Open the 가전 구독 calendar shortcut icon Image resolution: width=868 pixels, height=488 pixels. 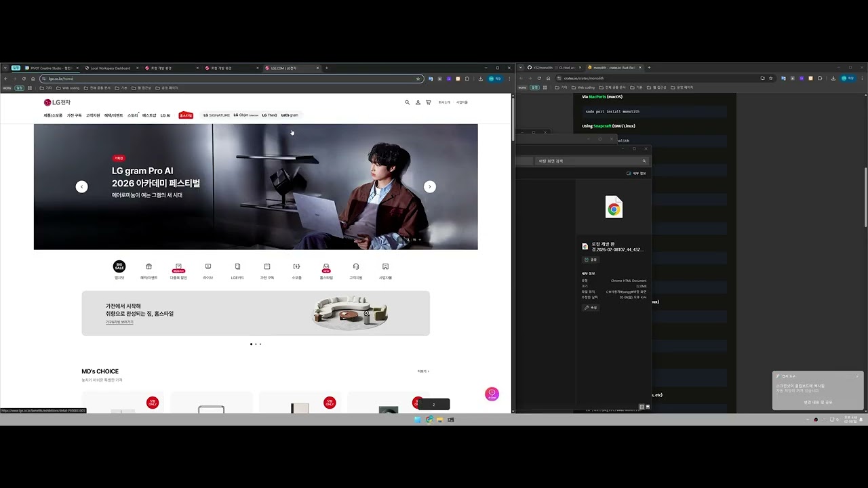click(267, 266)
